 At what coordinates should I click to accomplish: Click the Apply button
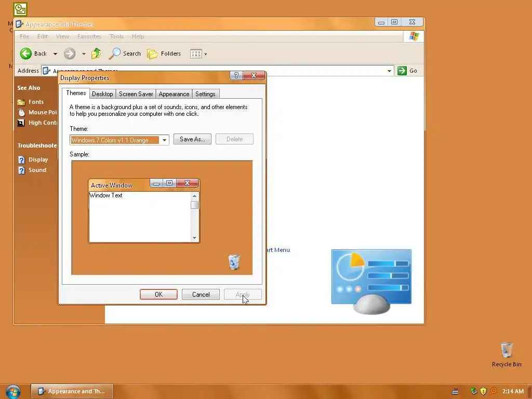243,295
